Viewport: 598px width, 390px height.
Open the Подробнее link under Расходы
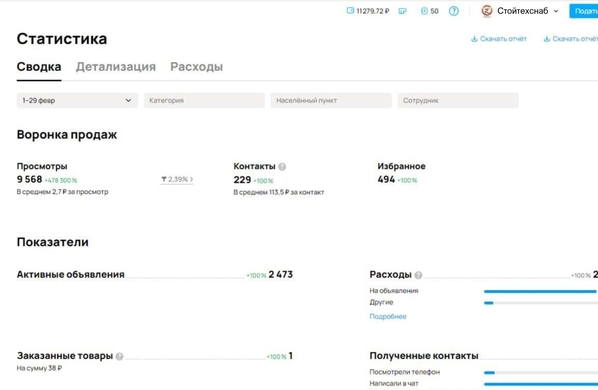click(x=388, y=316)
